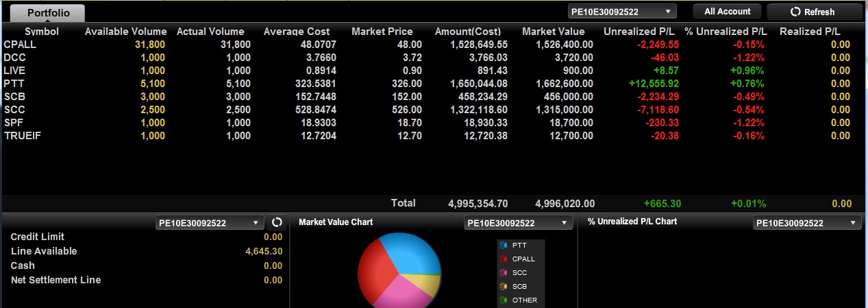Open the top account selector dropdown
This screenshot has height=308, width=868.
(x=622, y=11)
